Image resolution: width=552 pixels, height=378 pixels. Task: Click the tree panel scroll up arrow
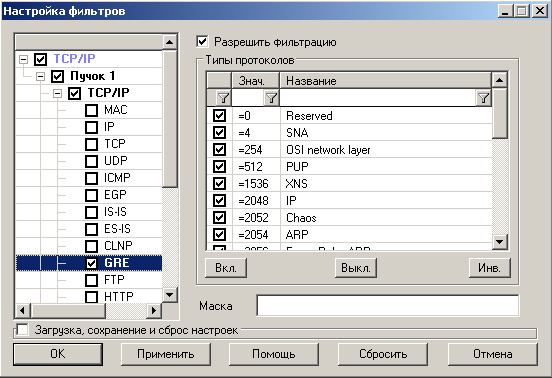coord(170,42)
